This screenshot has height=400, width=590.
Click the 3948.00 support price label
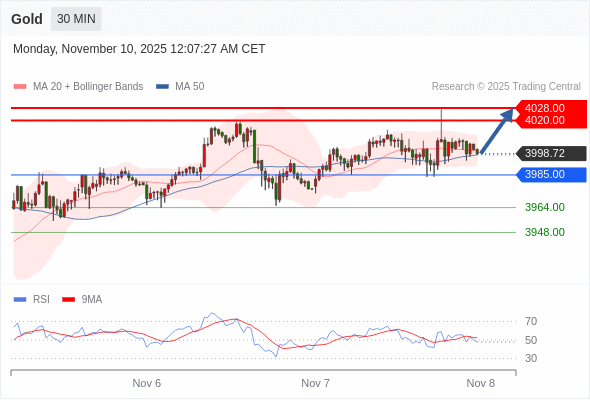[545, 232]
